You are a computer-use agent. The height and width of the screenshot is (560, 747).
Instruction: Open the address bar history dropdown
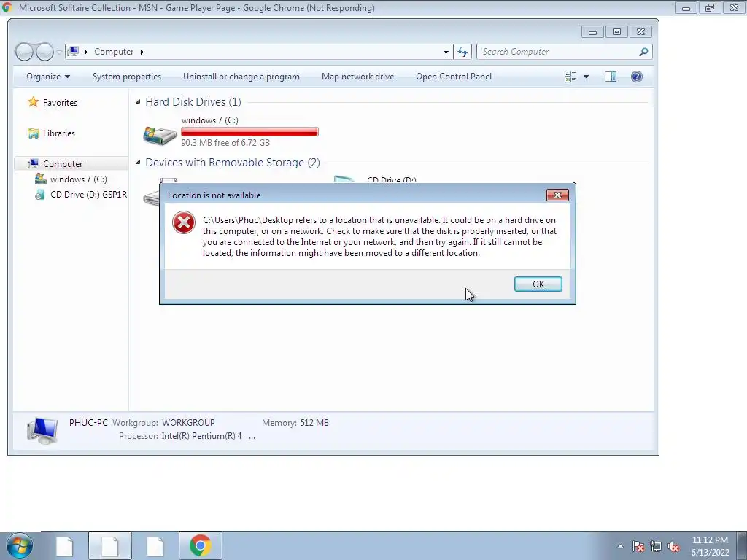point(446,52)
